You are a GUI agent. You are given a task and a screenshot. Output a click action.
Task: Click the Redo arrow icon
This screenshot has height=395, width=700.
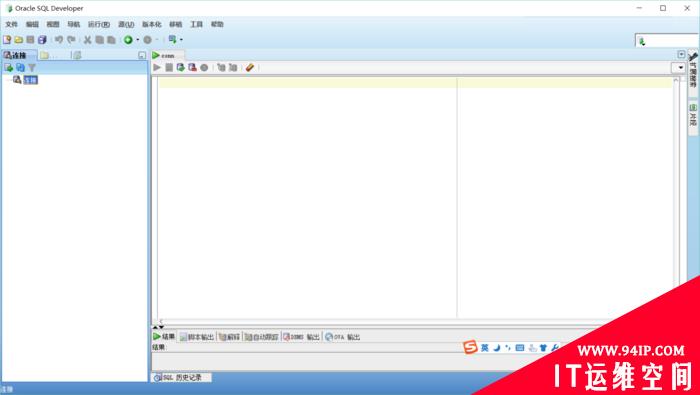(x=71, y=40)
